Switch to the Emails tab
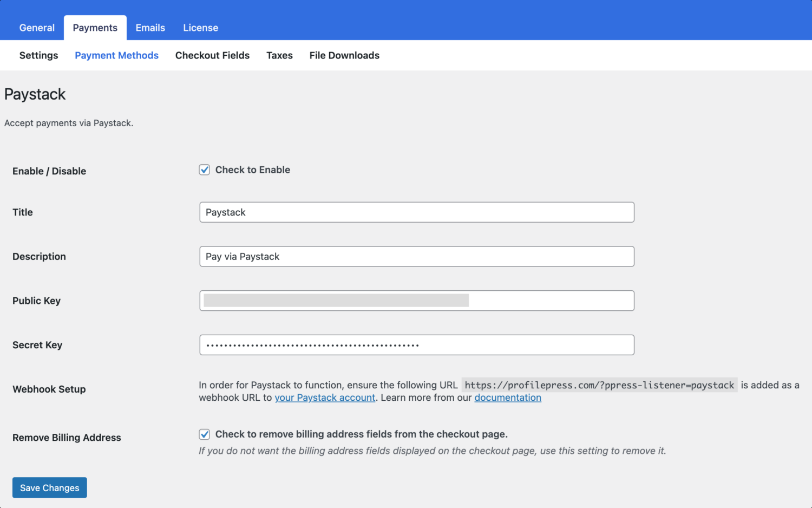This screenshot has height=508, width=812. 150,28
